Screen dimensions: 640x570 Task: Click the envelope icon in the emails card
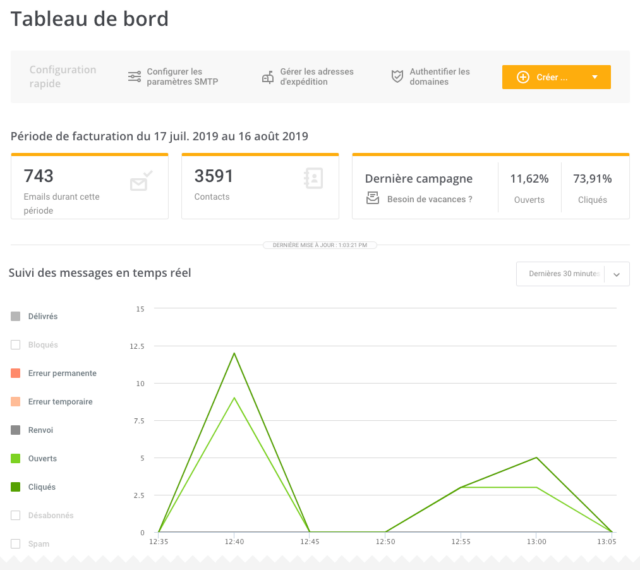point(141,180)
